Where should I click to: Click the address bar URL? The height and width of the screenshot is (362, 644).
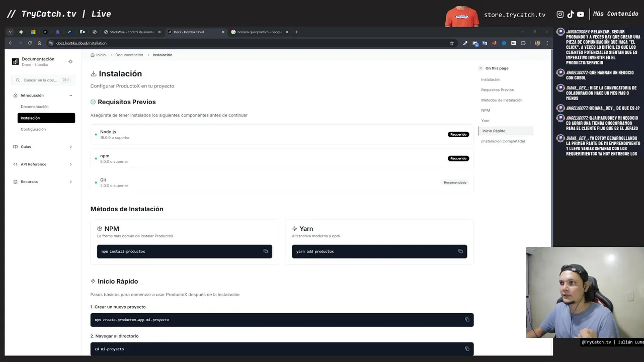point(82,43)
